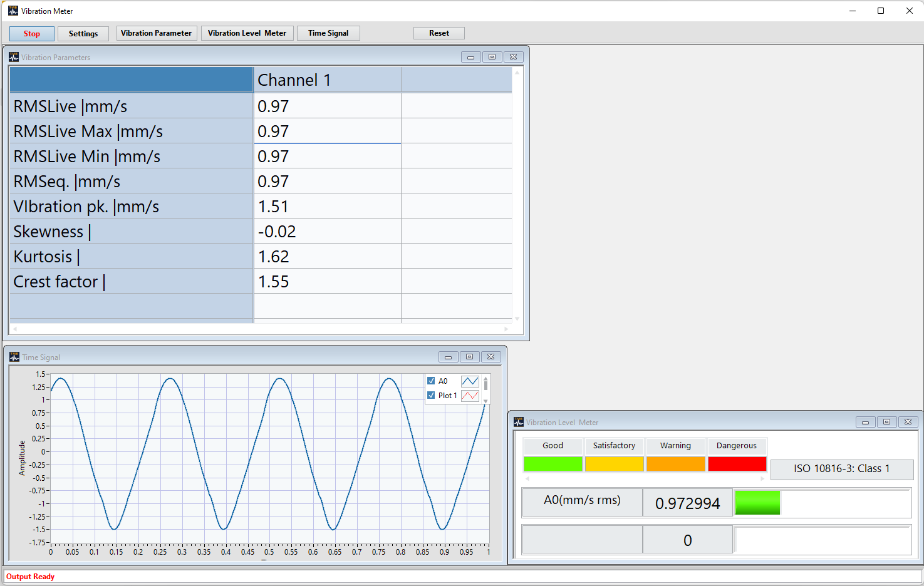The width and height of the screenshot is (924, 586).
Task: Click the Reset button
Action: pos(439,33)
